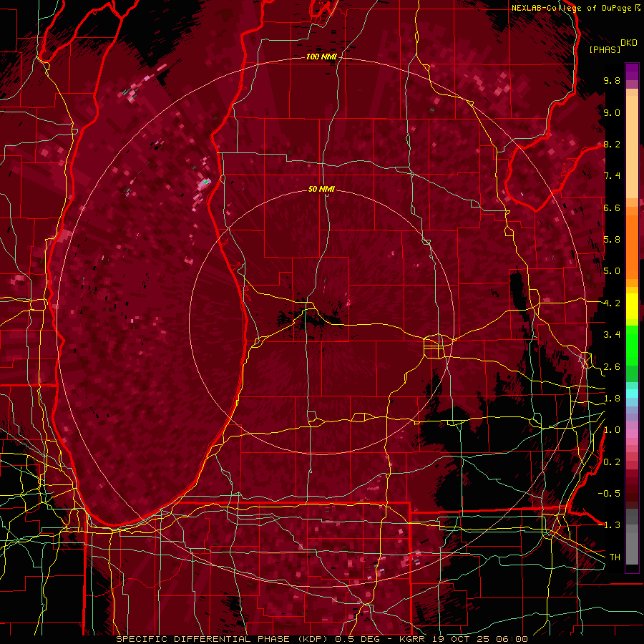Click the 3.4 value on the color scale
Image resolution: width=644 pixels, height=644 pixels.
coord(612,335)
